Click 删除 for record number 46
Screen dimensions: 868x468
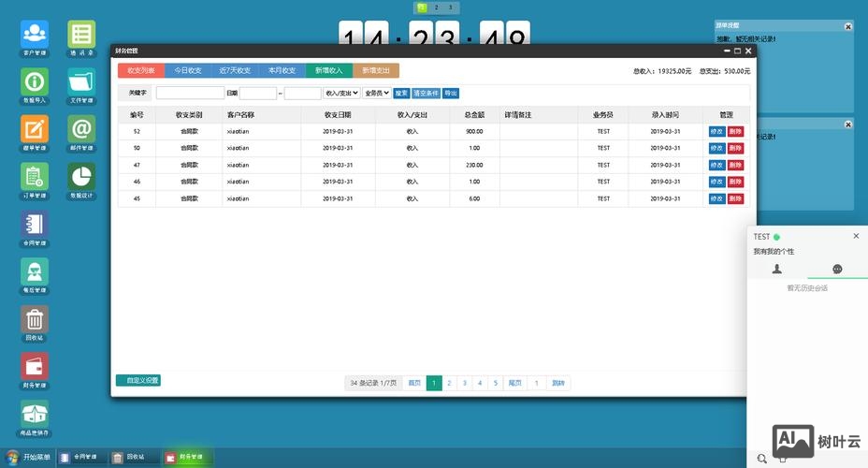735,182
